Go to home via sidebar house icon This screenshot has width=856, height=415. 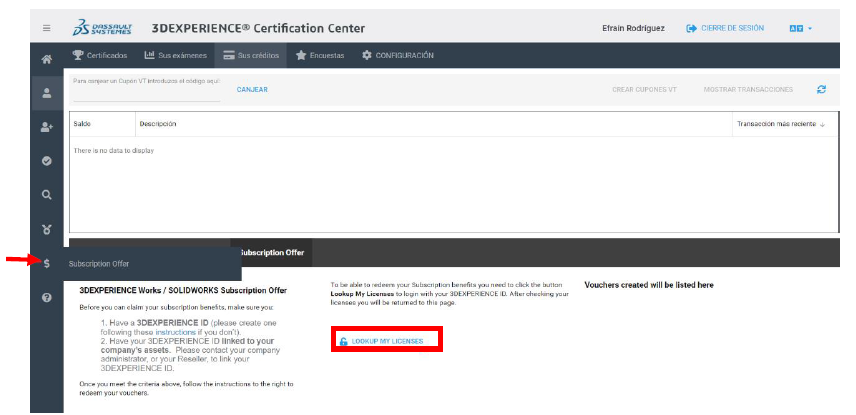47,60
